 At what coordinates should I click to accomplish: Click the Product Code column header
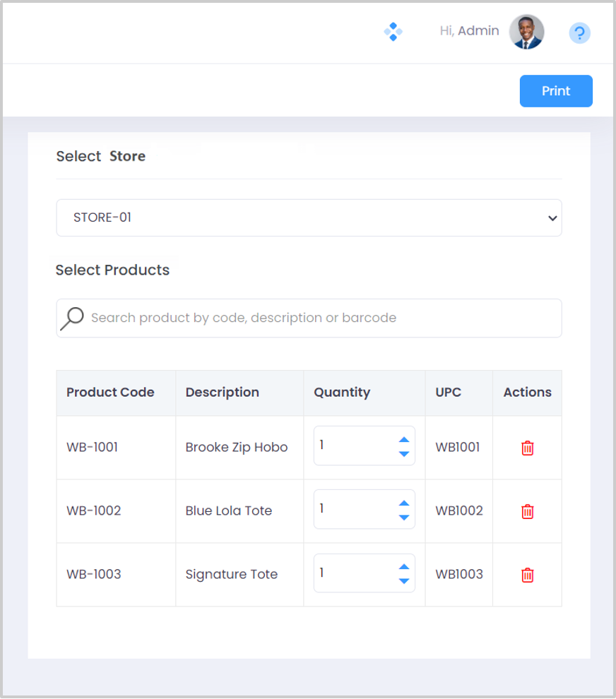(x=110, y=393)
